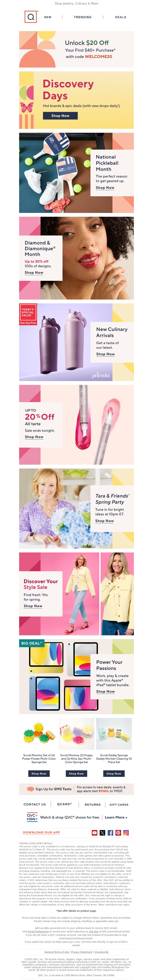Open the Instagram social icon
153x980 pixels.
[x=126, y=833]
